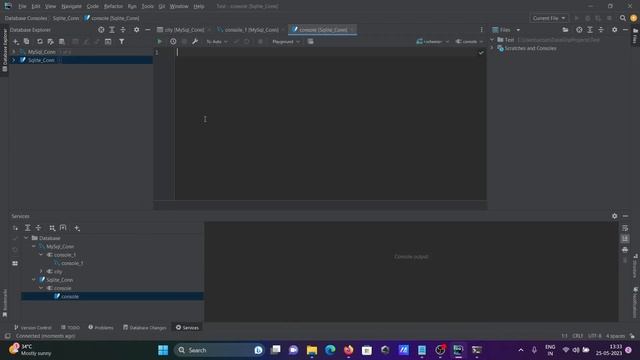The width and height of the screenshot is (640, 360).
Task: Open Problems tool window
Action: click(101, 327)
